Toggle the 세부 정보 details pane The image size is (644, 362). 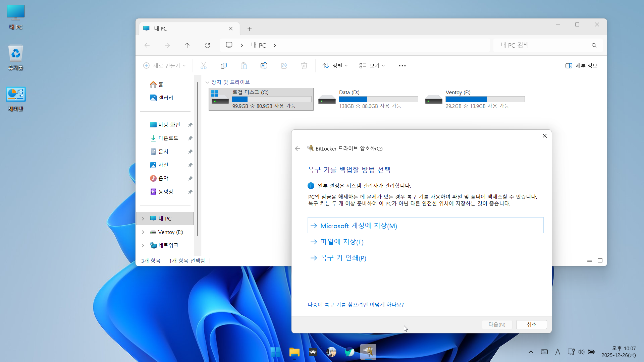(x=581, y=66)
